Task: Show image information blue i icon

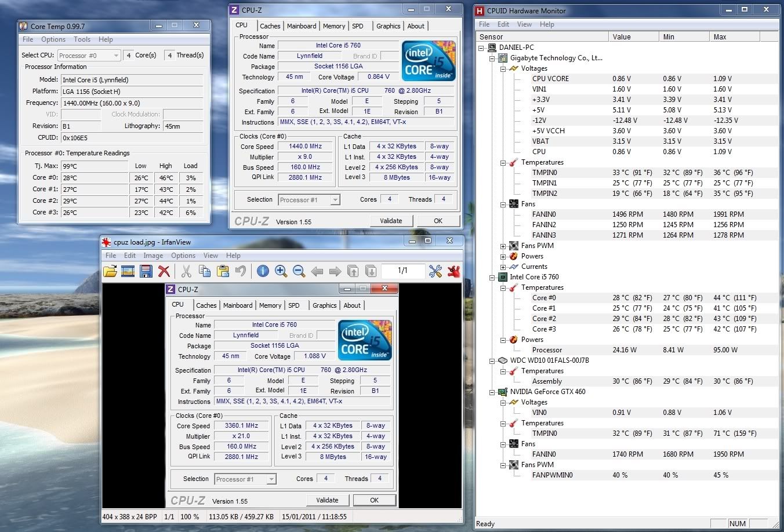Action: 263,271
